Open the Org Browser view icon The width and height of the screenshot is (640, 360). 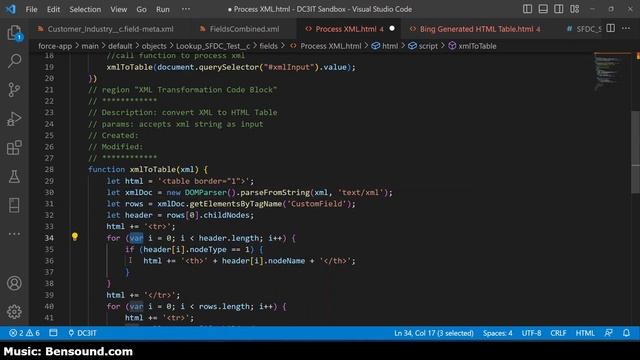point(14,205)
